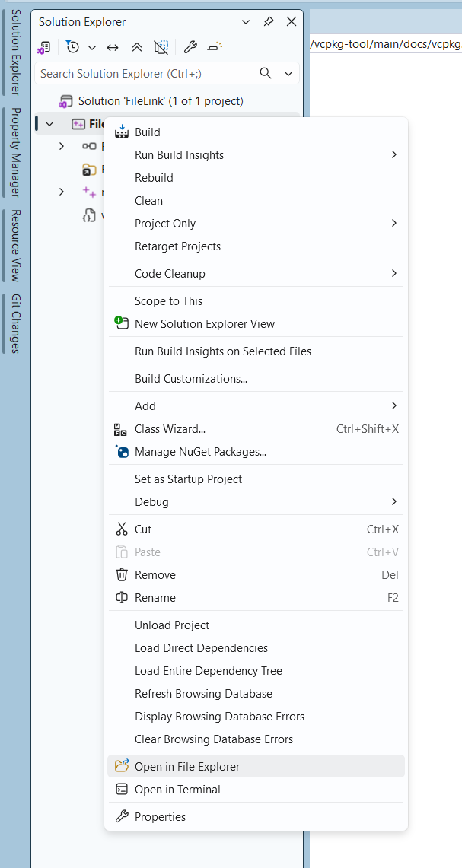Collapse the FileLink project node chevron
The height and width of the screenshot is (868, 462).
[49, 124]
